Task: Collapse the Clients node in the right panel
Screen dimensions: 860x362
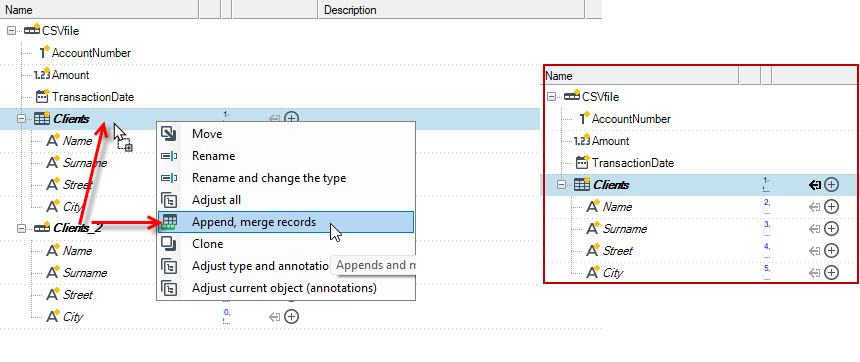Action: click(x=562, y=185)
